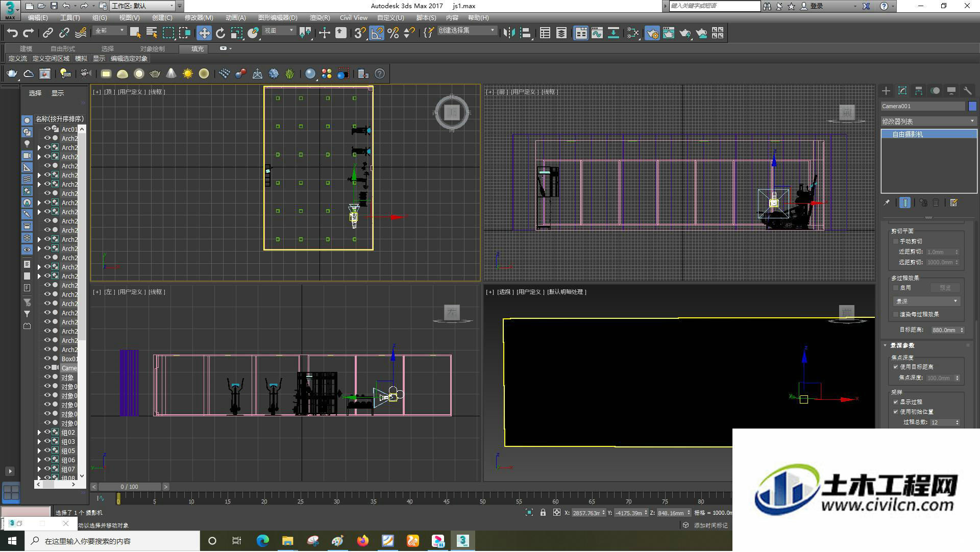Image resolution: width=980 pixels, height=552 pixels.
Task: Open the Rendered Frame Window
Action: pos(669,33)
